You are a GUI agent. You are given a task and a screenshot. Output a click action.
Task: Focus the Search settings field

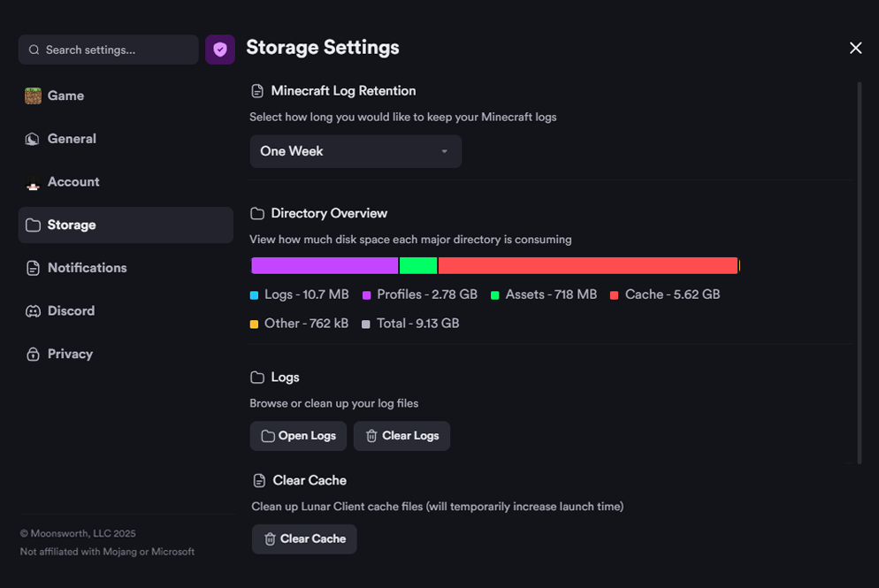pyautogui.click(x=108, y=50)
